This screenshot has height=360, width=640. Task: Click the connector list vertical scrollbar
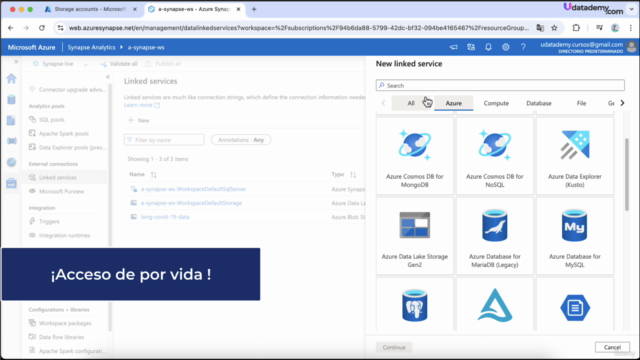tap(627, 175)
